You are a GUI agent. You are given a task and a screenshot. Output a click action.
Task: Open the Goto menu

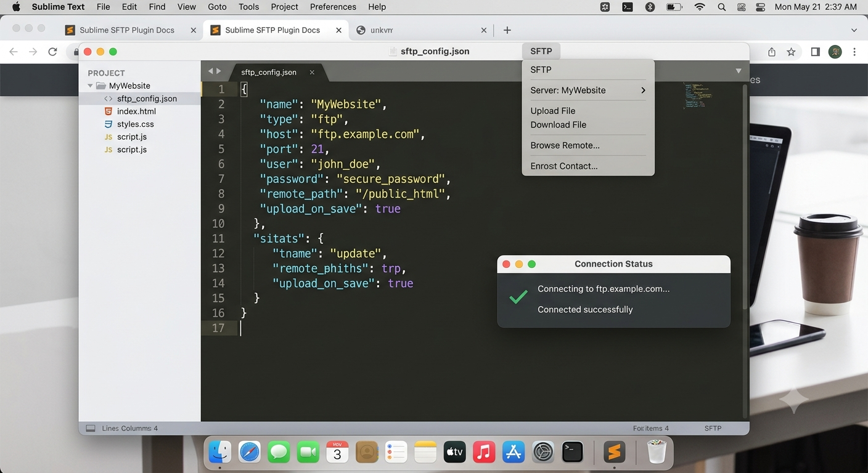coord(217,7)
